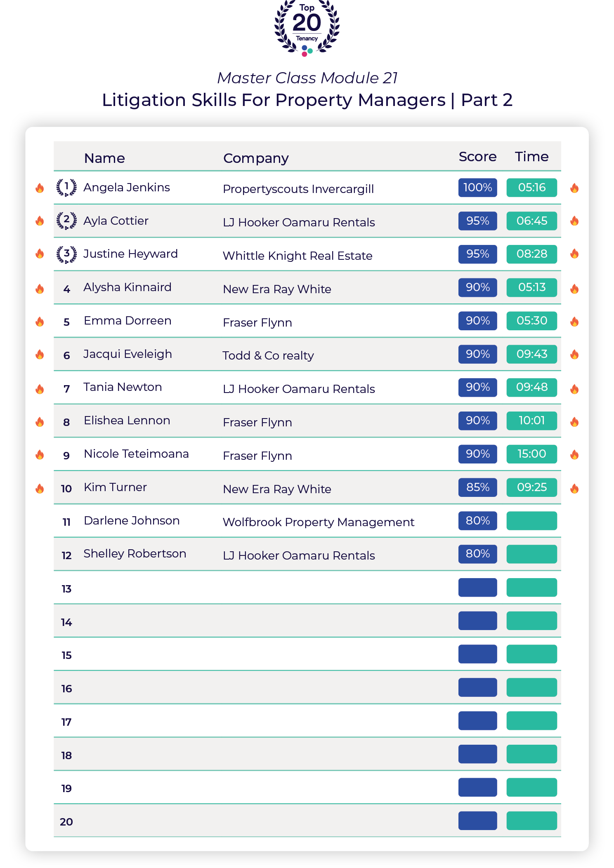Click Angela Jenkins' 100% score badge
This screenshot has width=614, height=868.
tap(477, 188)
